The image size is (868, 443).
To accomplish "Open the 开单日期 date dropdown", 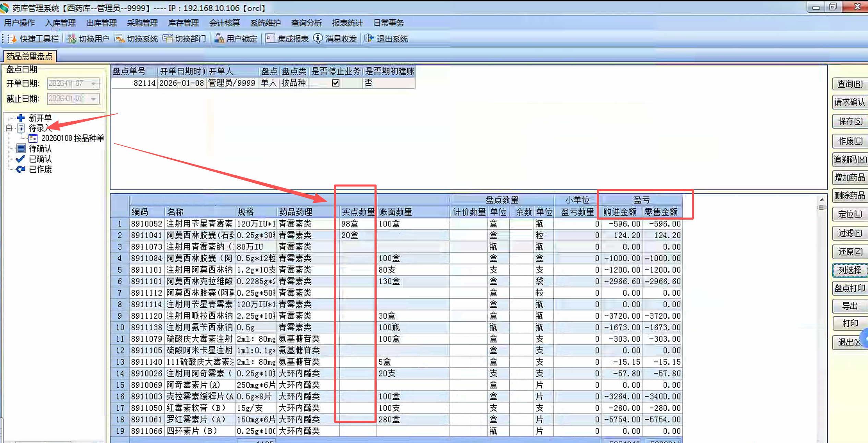I will click(94, 83).
